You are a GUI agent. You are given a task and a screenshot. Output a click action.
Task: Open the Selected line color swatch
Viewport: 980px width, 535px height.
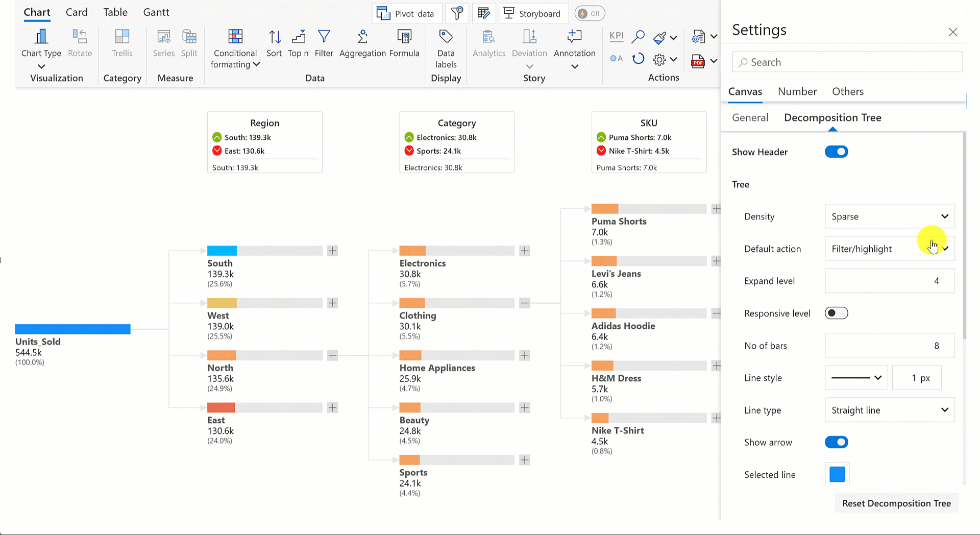[x=837, y=474]
